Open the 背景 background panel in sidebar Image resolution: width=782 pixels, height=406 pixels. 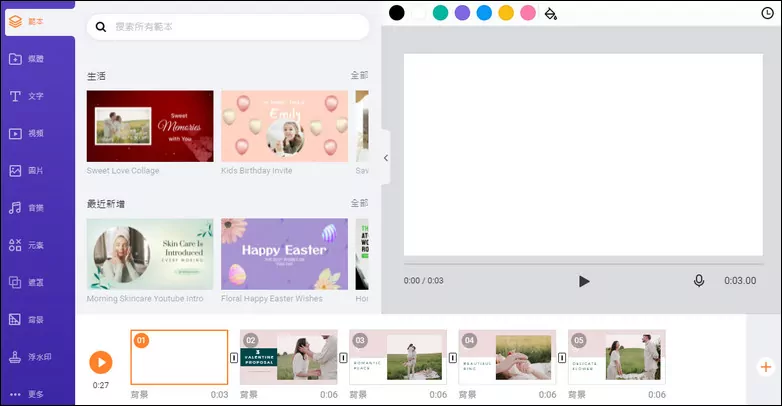click(27, 320)
